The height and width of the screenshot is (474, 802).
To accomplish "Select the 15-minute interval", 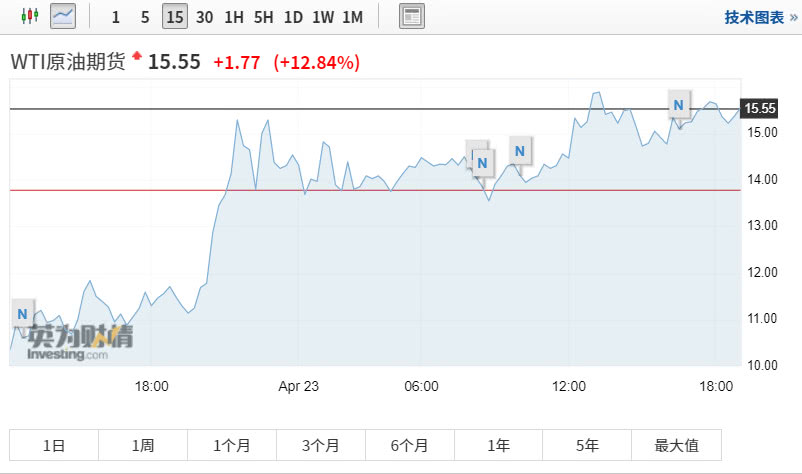I will [175, 17].
